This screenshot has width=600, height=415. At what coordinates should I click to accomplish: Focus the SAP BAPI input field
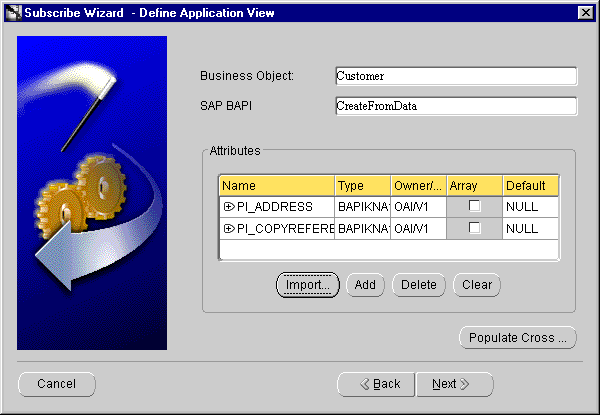click(456, 106)
